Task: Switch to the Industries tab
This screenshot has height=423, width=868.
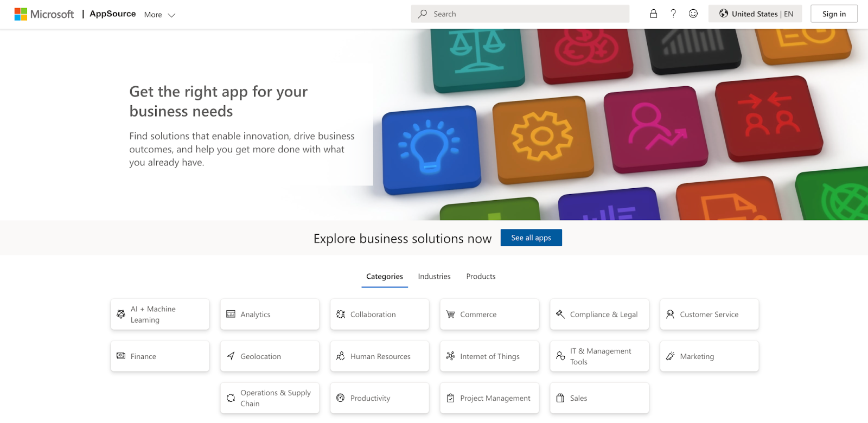Action: 434,277
